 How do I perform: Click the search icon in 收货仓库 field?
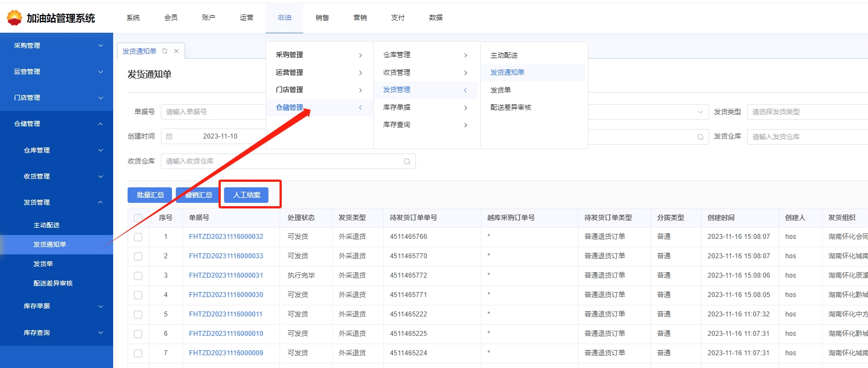pyautogui.click(x=407, y=162)
